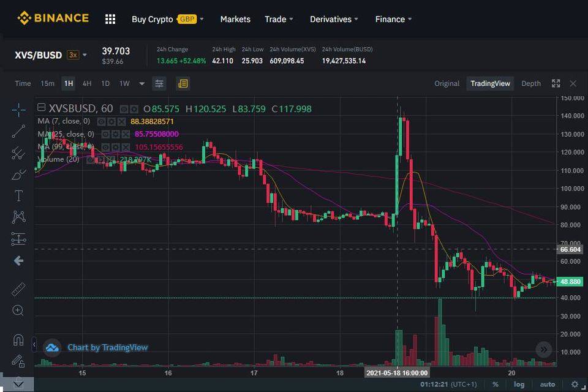Viewport: 588px width, 392px height.
Task: Toggle visibility of the Volume (20) indicator
Action: (91, 159)
